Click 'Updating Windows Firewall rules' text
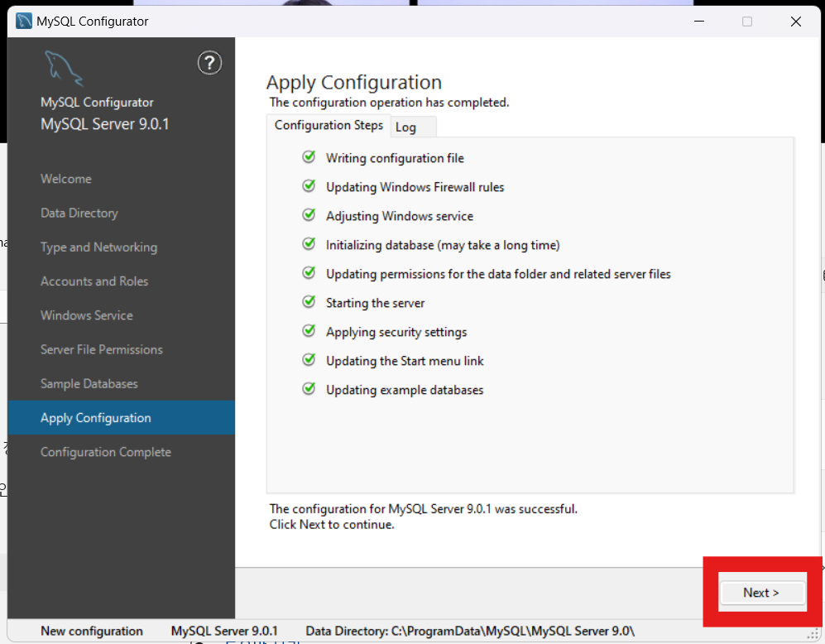The width and height of the screenshot is (825, 644). tap(415, 187)
